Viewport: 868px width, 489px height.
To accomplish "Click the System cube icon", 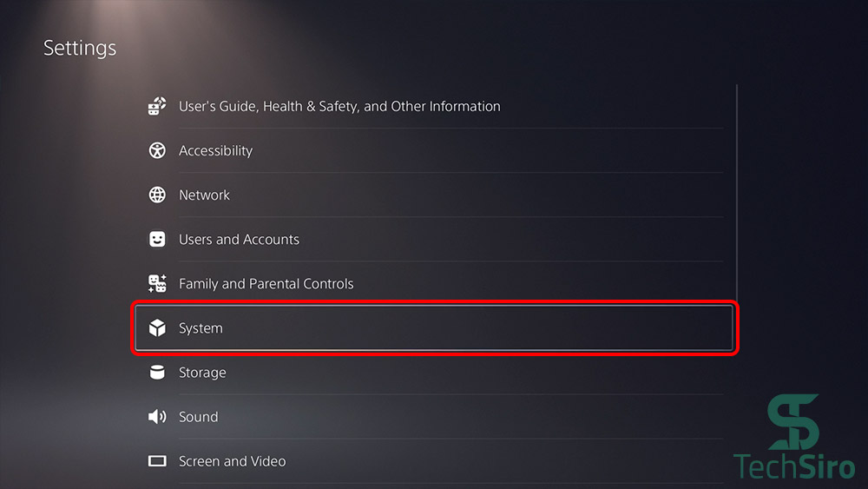I will (157, 328).
